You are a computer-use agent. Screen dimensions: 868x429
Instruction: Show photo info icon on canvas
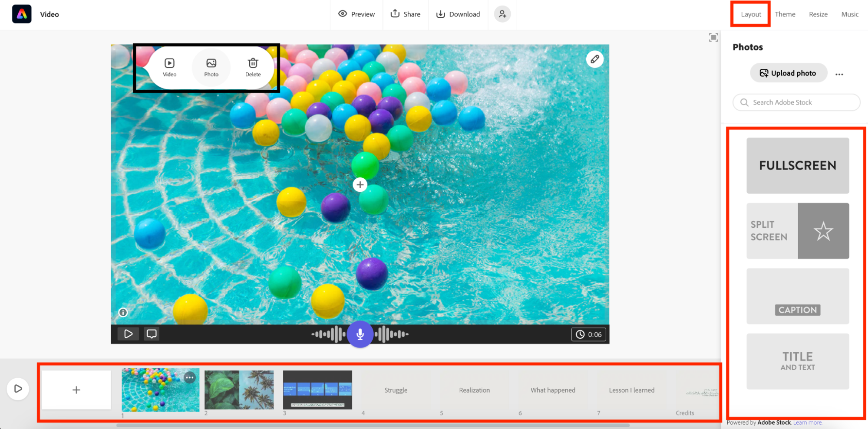point(123,312)
